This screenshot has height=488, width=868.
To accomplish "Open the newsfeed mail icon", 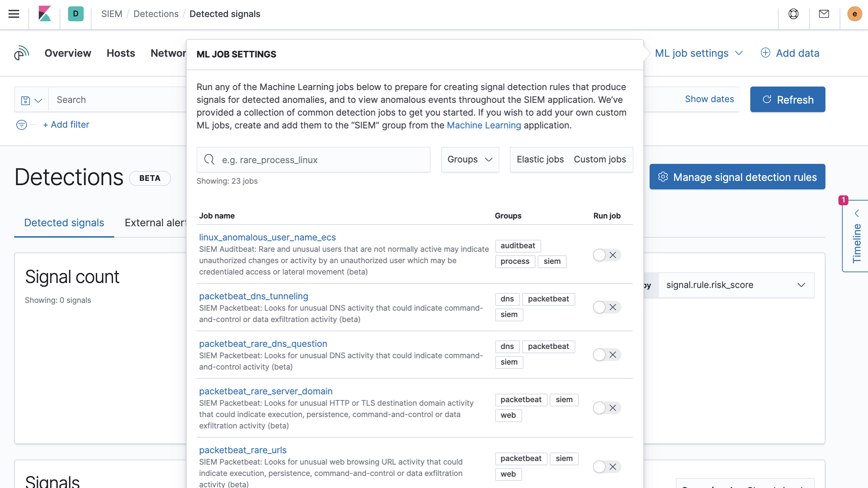I will coord(824,14).
